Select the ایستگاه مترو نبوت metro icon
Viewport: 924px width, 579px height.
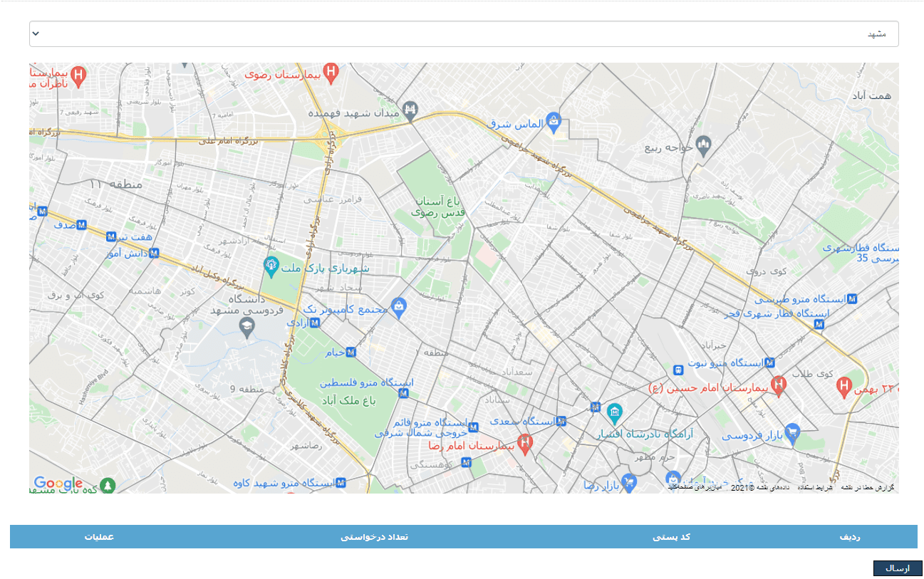coord(769,362)
